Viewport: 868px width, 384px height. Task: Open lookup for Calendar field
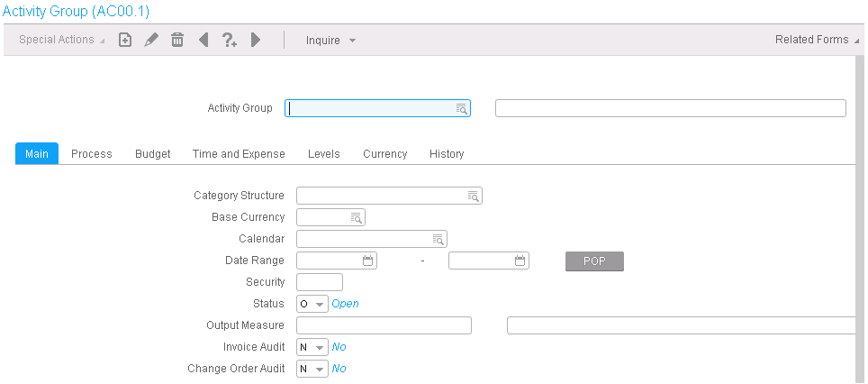pos(438,239)
